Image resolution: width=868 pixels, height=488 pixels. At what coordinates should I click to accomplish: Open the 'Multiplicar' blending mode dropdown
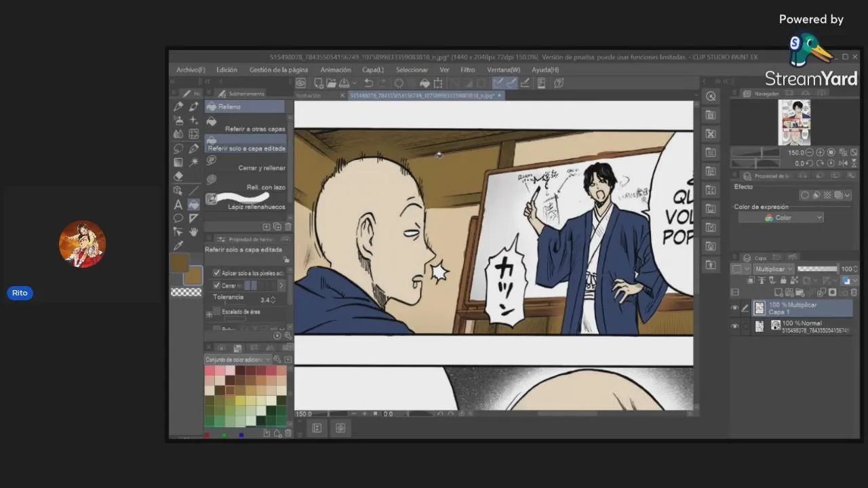point(774,269)
